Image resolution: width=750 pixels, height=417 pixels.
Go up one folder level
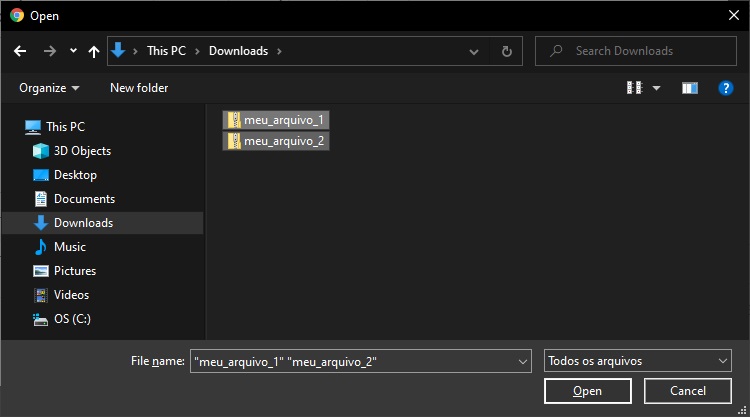[x=94, y=51]
